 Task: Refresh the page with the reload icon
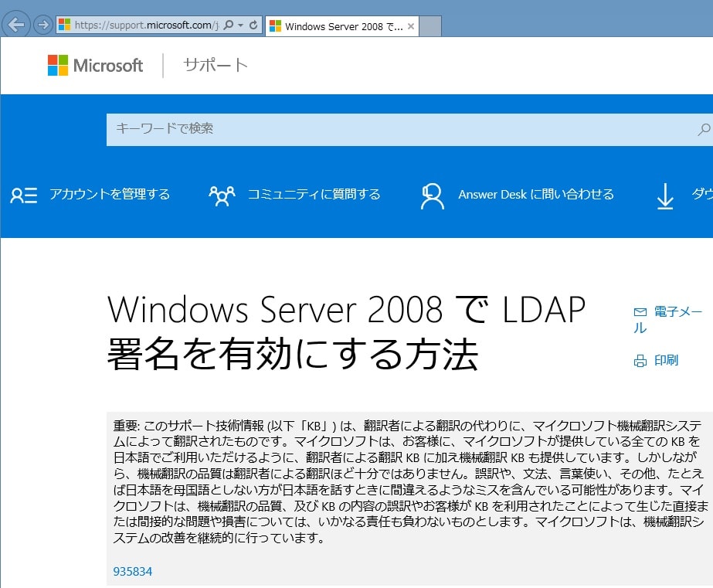click(253, 25)
